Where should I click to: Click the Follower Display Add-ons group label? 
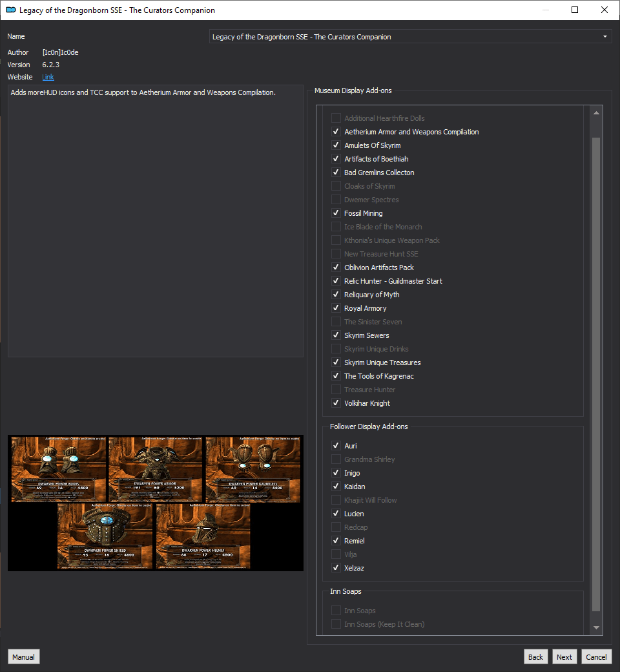tap(369, 426)
